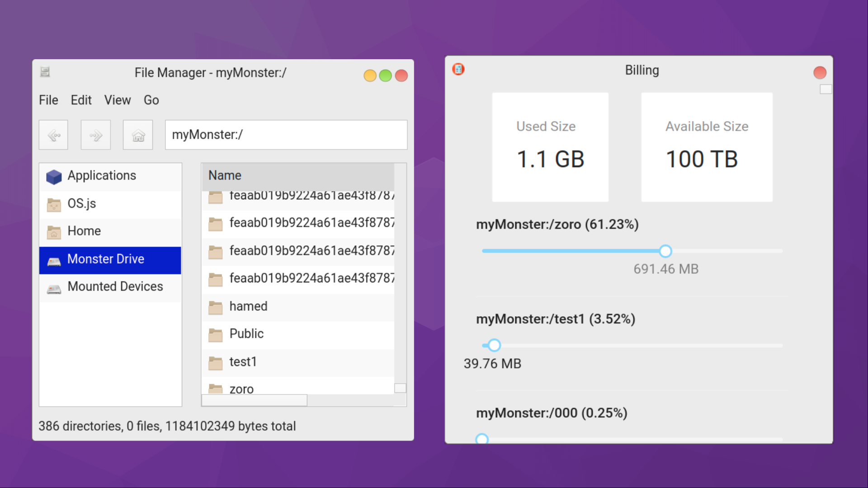Select Applications in the sidebar
This screenshot has width=868, height=488.
(x=102, y=176)
